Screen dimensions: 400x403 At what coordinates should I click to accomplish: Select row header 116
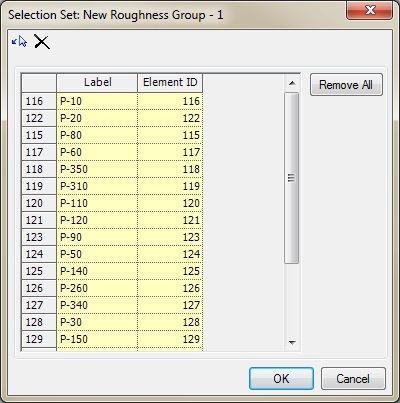[39, 101]
